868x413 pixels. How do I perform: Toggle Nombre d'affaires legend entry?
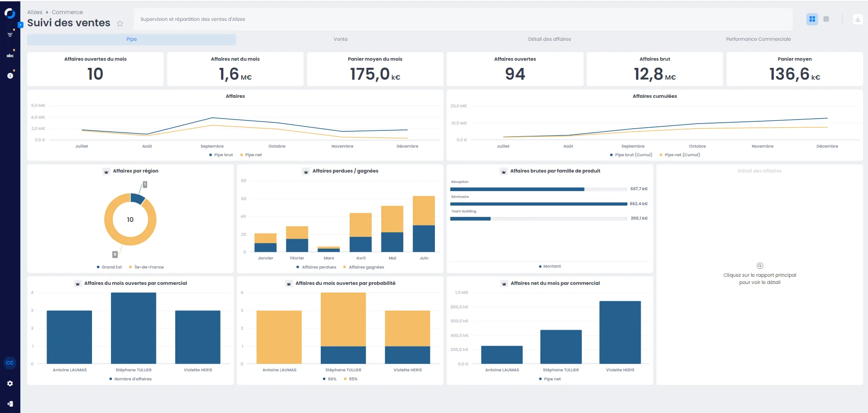pyautogui.click(x=130, y=379)
